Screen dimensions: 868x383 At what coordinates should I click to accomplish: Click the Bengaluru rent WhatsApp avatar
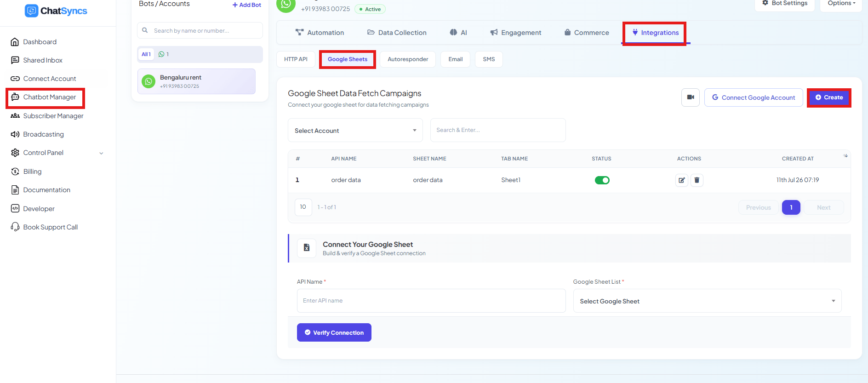[148, 81]
